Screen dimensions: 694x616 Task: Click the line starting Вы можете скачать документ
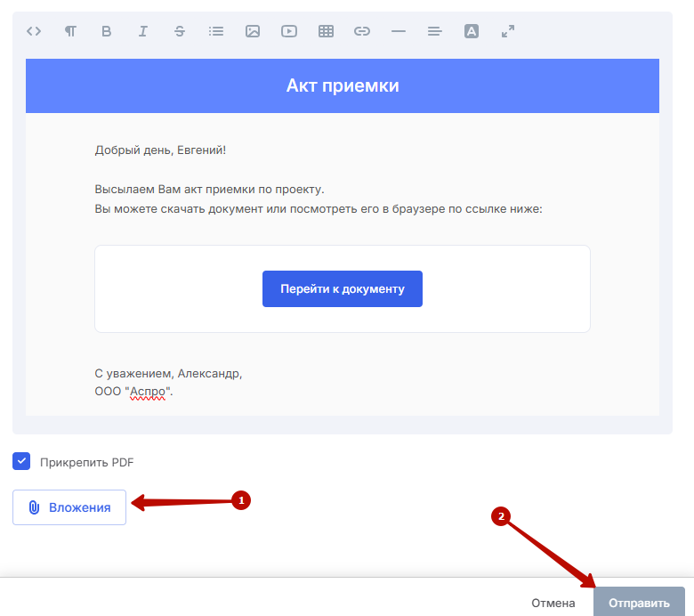point(319,208)
